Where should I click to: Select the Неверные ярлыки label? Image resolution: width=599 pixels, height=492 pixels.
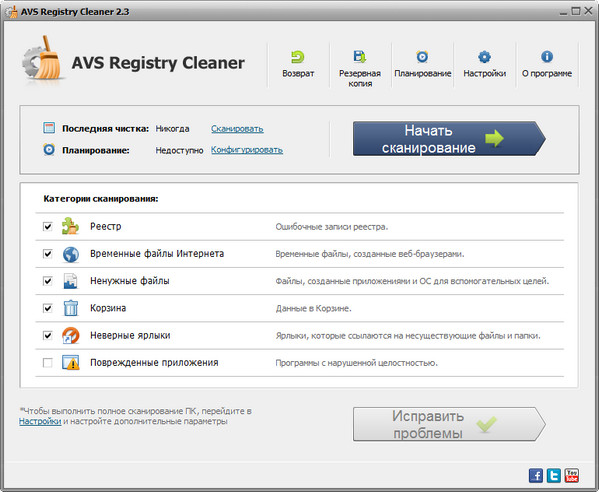click(x=130, y=335)
